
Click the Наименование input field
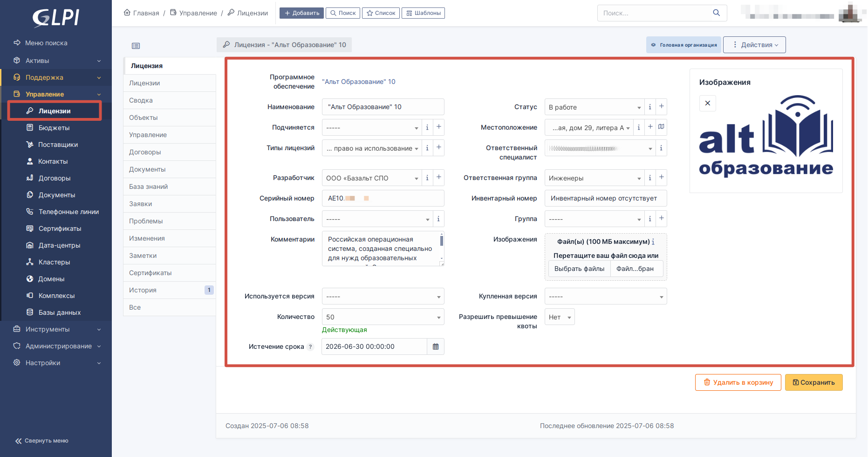(x=383, y=107)
